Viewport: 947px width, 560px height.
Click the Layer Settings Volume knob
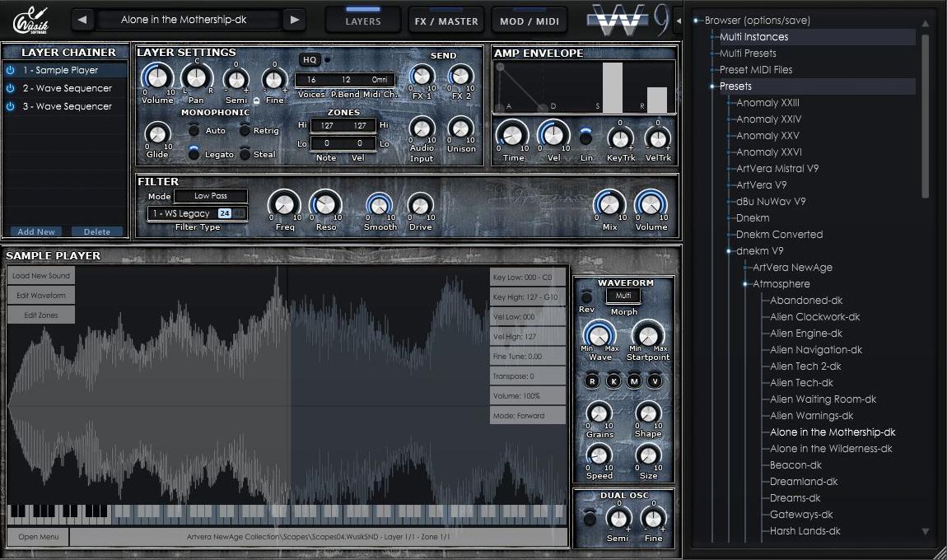pyautogui.click(x=157, y=77)
